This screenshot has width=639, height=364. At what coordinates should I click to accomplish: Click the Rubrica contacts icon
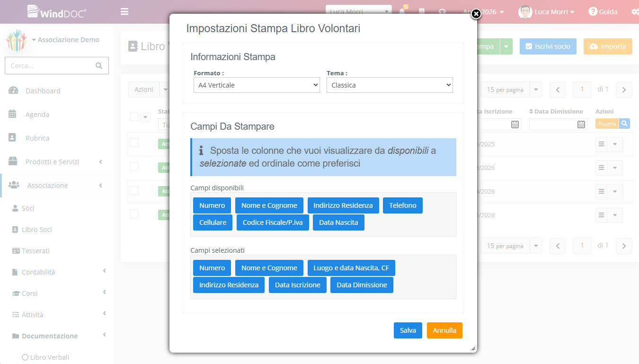[13, 138]
